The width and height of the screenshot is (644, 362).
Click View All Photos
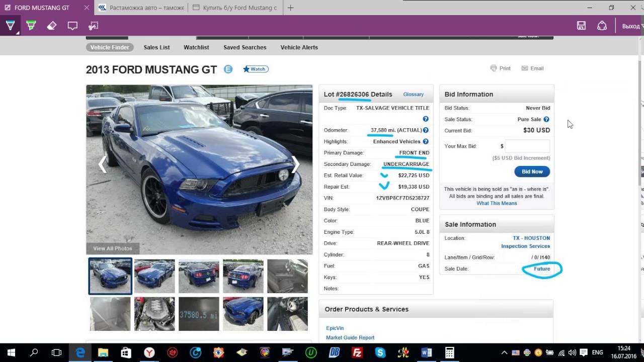pos(113,248)
